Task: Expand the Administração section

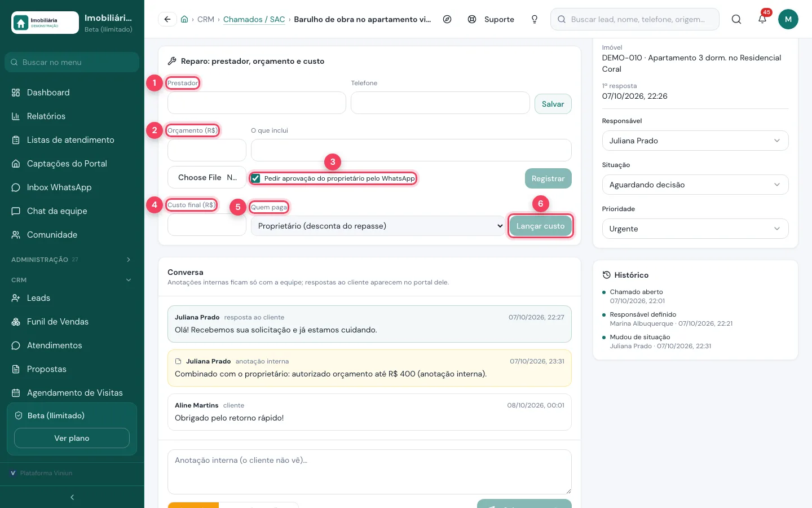Action: pyautogui.click(x=72, y=260)
